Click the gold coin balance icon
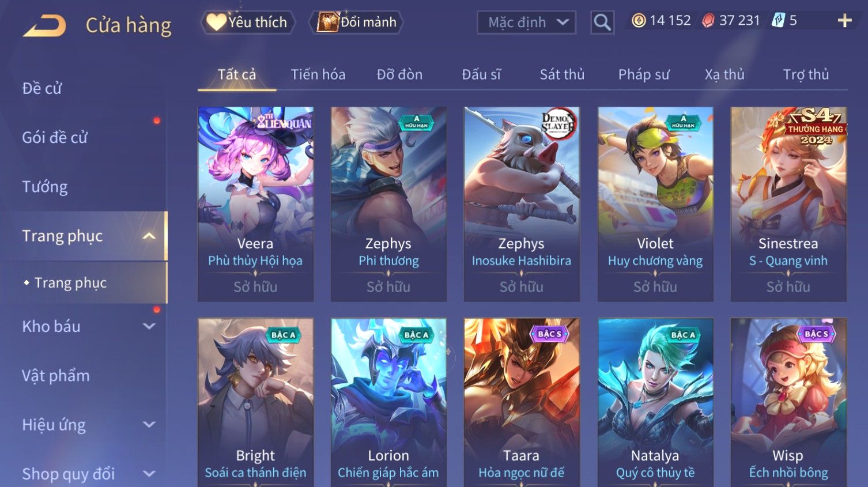 click(x=638, y=21)
